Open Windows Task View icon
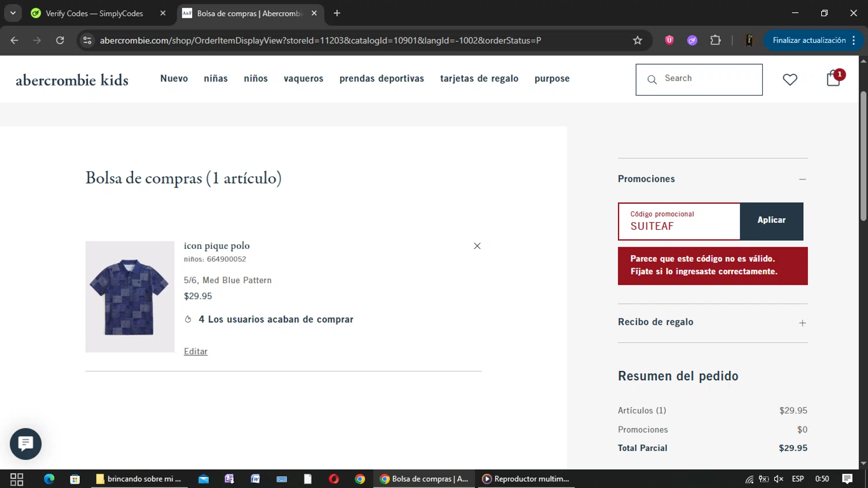 tap(17, 479)
